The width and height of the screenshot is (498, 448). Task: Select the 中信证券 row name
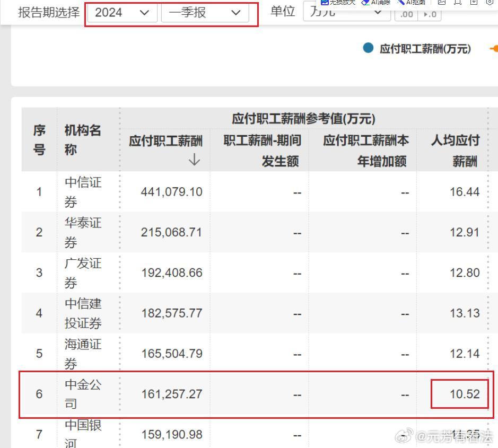pyautogui.click(x=83, y=192)
